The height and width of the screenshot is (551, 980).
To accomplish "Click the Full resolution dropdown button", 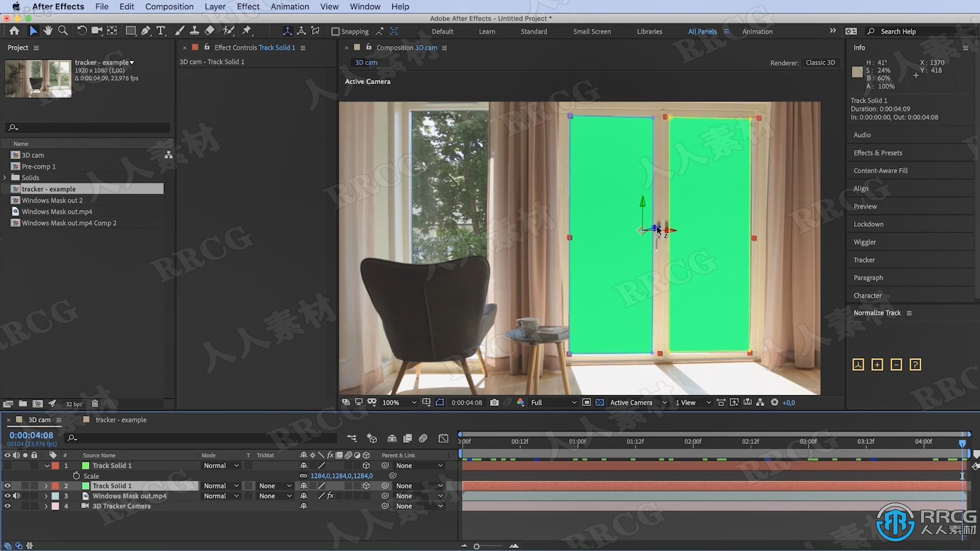I will 551,402.
